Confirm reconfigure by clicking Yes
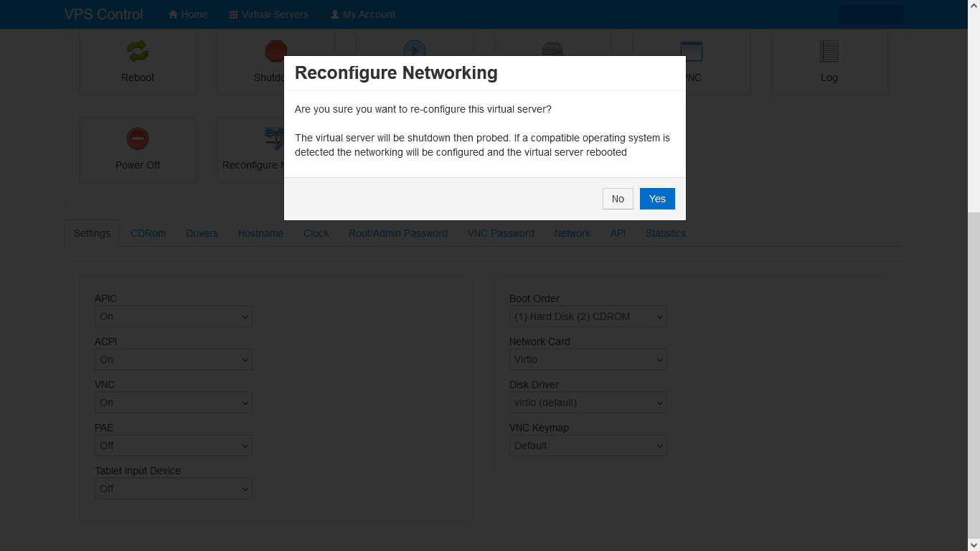Image resolution: width=980 pixels, height=551 pixels. [x=657, y=199]
